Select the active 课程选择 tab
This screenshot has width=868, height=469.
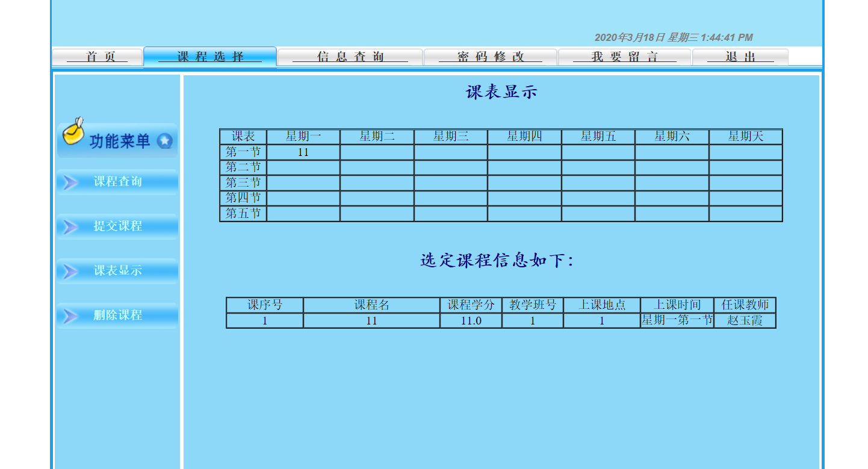click(x=209, y=55)
